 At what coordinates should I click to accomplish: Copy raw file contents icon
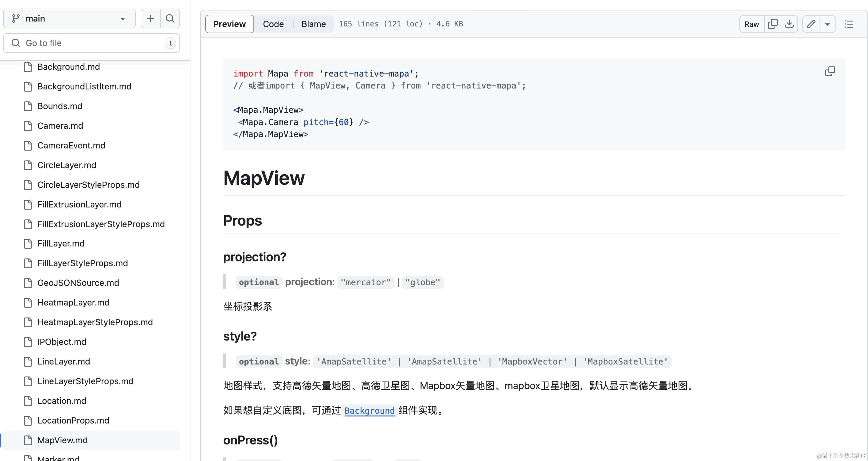click(x=772, y=24)
